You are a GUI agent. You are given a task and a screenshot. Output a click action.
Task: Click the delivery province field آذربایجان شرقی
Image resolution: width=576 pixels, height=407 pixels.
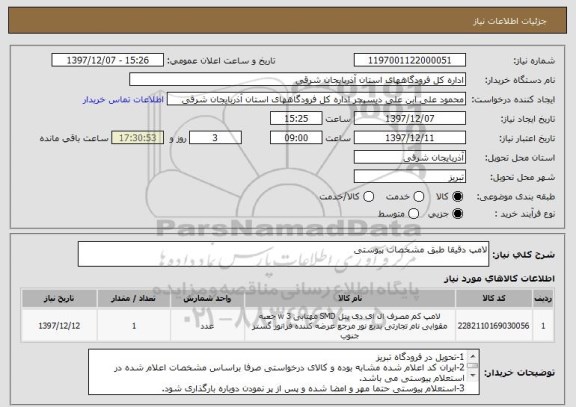(x=410, y=158)
